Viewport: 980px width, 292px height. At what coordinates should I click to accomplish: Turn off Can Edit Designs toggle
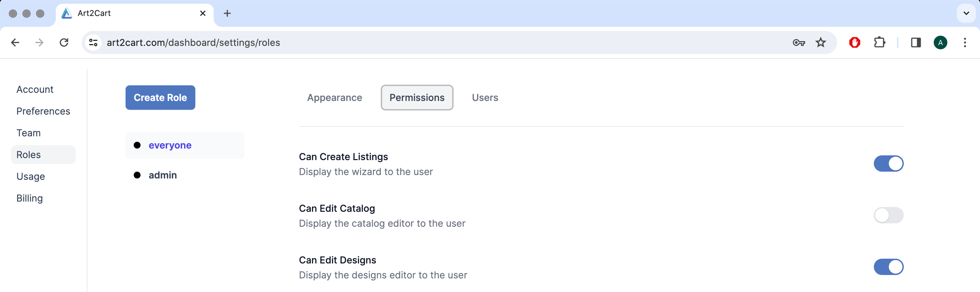888,267
